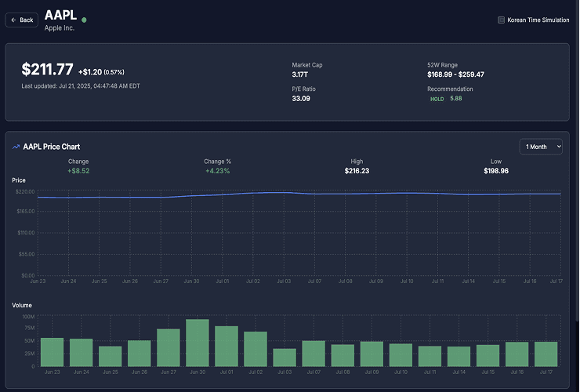
Task: Select the P/E Ratio value 33.09
Action: click(301, 99)
